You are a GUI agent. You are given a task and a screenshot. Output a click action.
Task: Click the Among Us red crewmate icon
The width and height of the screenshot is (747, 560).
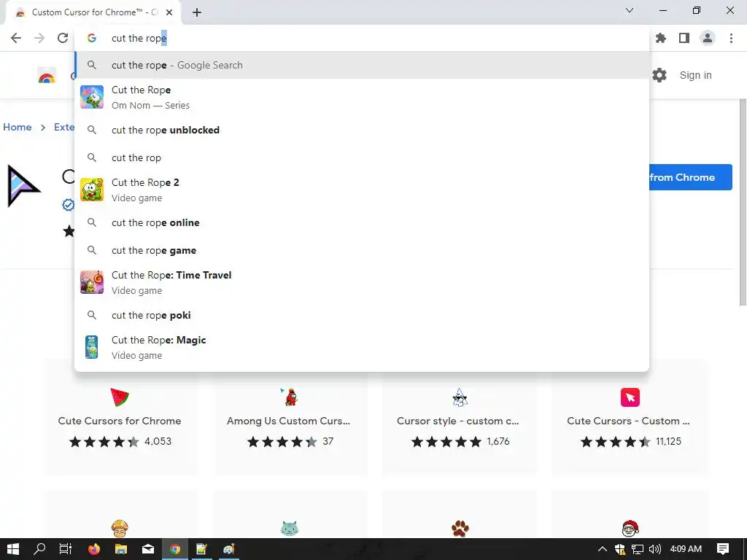coord(289,397)
